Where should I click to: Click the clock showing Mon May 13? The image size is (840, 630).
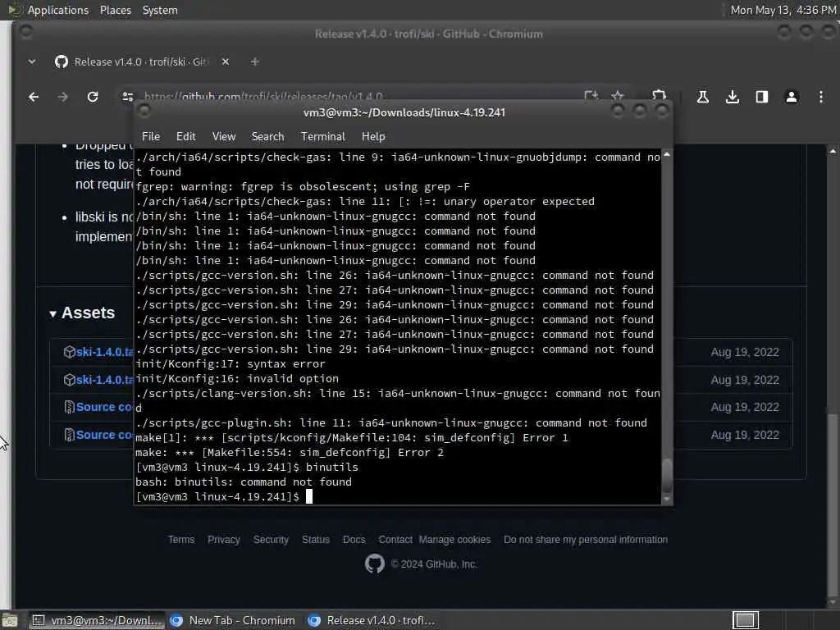point(783,10)
